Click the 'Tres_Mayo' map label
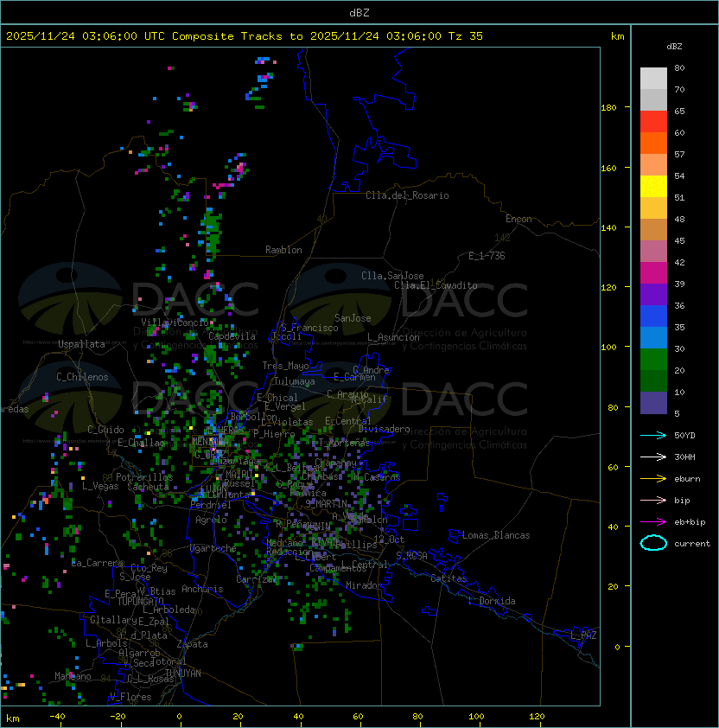This screenshot has height=728, width=719. pos(285,366)
